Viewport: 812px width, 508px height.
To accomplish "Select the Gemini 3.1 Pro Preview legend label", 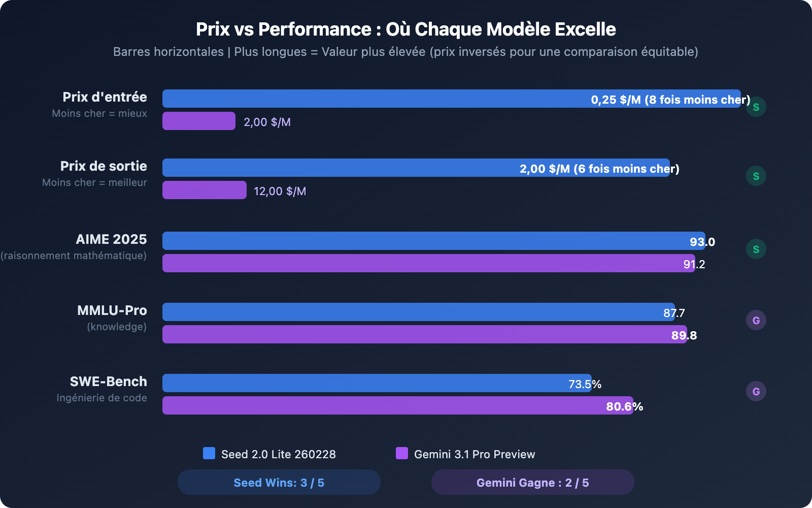I will pyautogui.click(x=475, y=454).
